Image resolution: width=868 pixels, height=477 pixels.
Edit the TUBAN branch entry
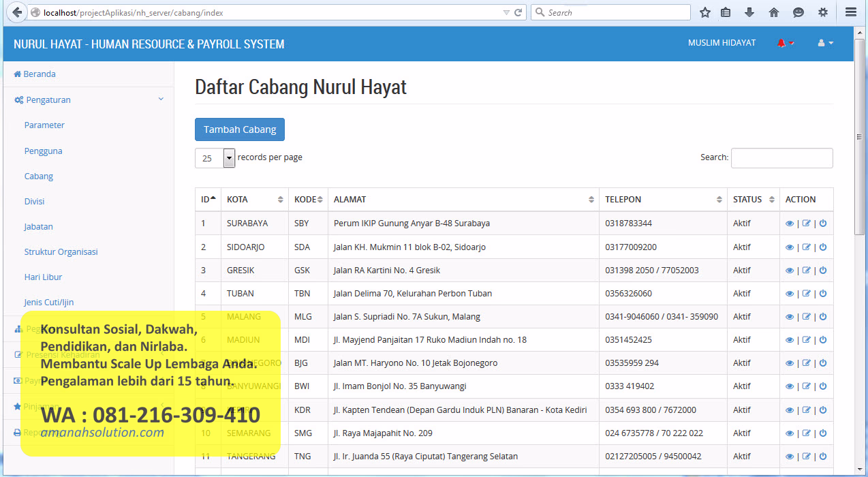point(807,294)
